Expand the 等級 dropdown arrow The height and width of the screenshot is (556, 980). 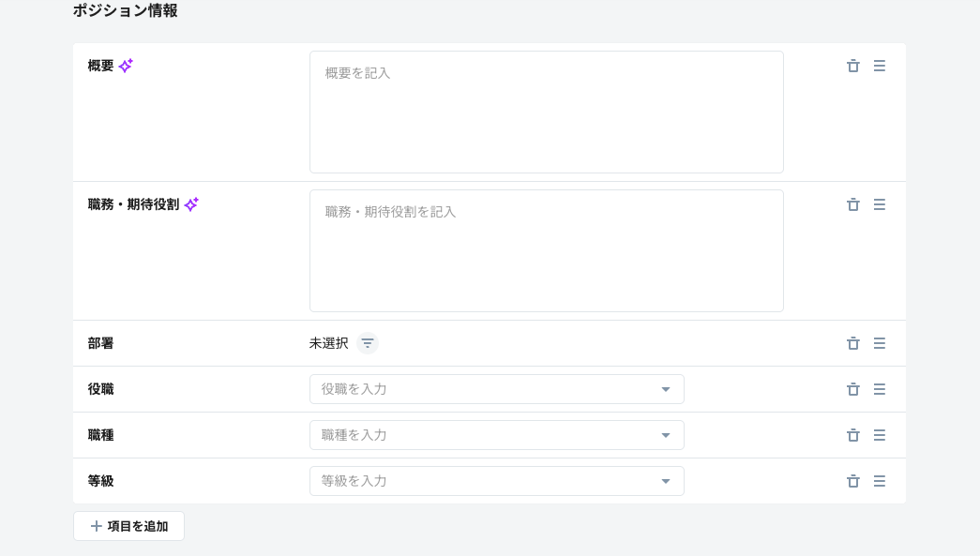(x=666, y=481)
